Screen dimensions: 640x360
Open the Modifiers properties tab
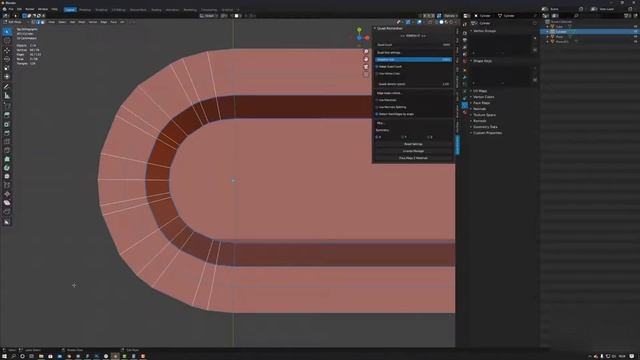(465, 77)
